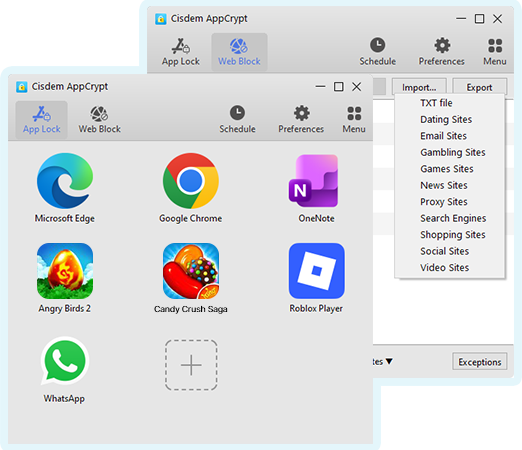Expand the dropdown arrow near Exceptions
This screenshot has width=522, height=450.
[x=389, y=361]
